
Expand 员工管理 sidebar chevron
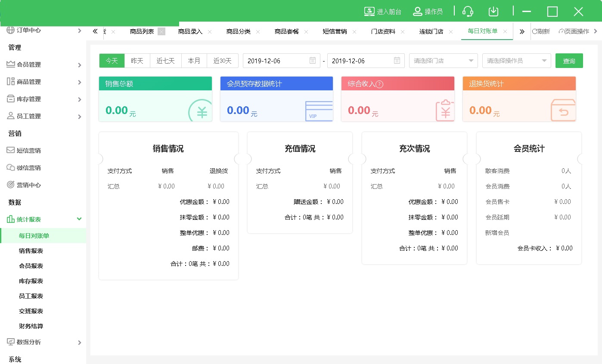79,117
